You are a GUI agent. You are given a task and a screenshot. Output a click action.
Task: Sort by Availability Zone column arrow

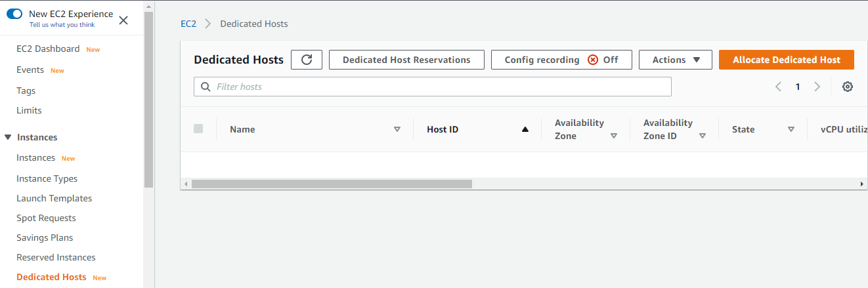(x=614, y=136)
